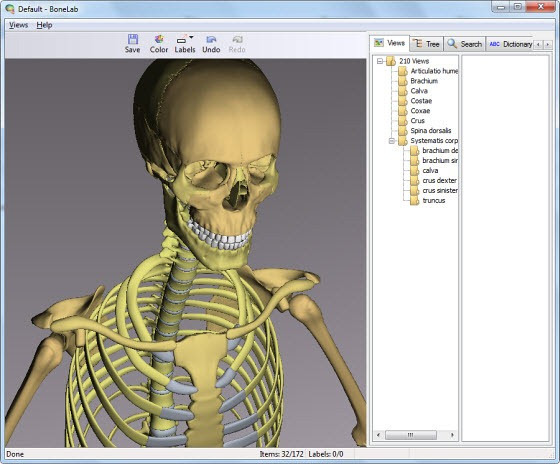Viewport: 560px width, 464px height.
Task: Select the Systematis corp folder label
Action: [x=434, y=141]
